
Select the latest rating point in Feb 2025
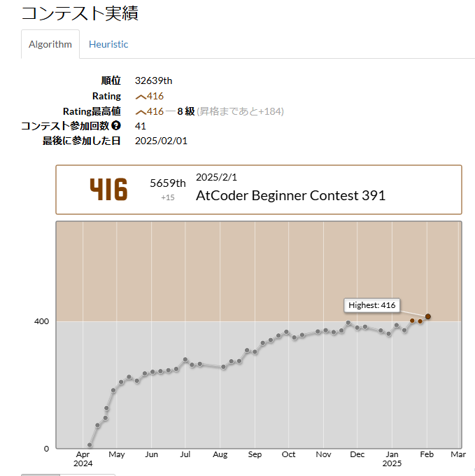coord(428,316)
